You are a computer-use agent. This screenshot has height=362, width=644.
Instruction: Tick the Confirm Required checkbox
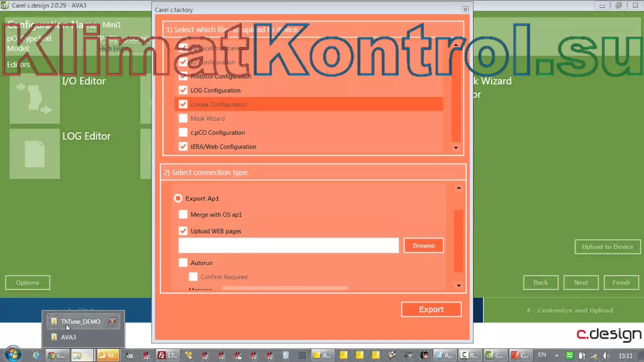[193, 277]
